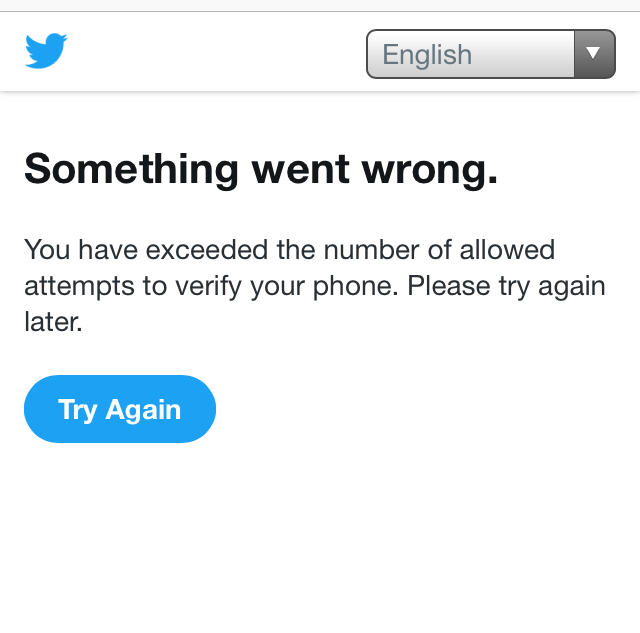640x633 pixels.
Task: Click the word "Try" on the blue button
Action: pyautogui.click(x=77, y=409)
